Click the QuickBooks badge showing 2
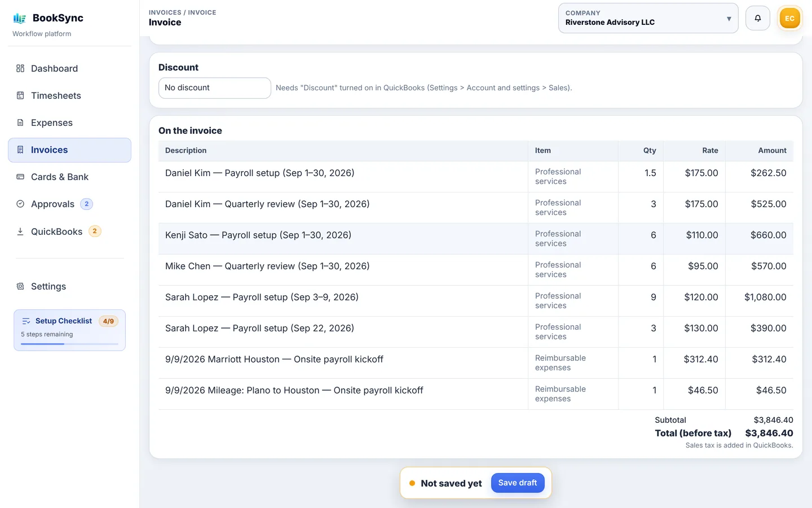Viewport: 812px width, 508px height. [x=95, y=231]
